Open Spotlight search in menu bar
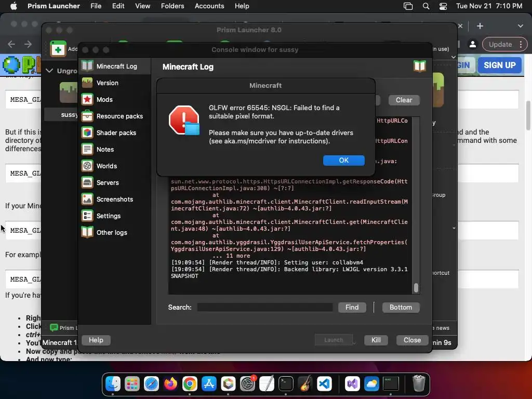This screenshot has height=399, width=532. click(426, 6)
